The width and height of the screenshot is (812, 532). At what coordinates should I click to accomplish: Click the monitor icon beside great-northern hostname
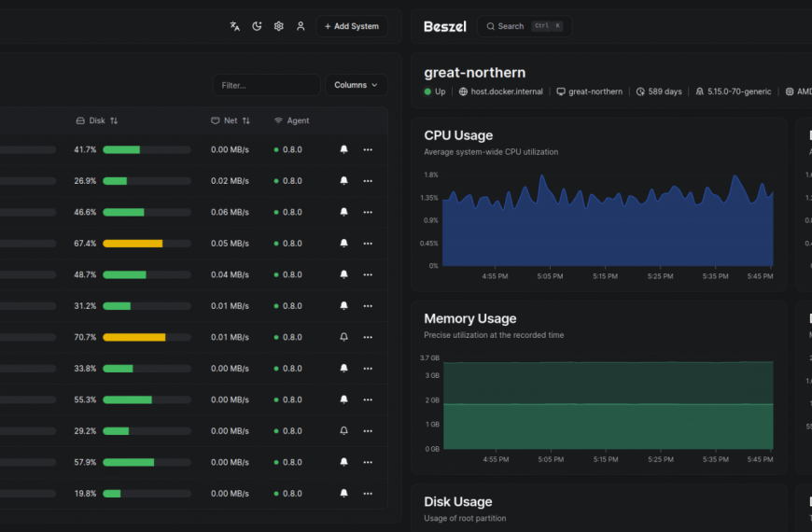click(560, 91)
